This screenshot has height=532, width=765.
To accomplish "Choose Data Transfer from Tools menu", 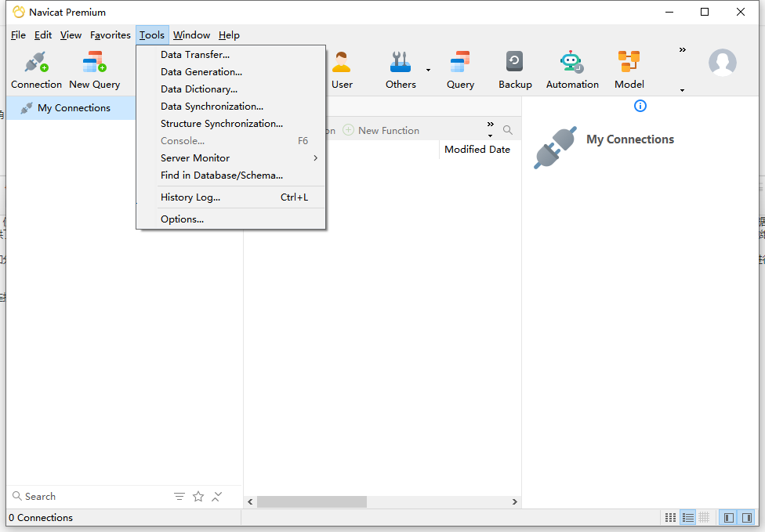I will 230,55.
